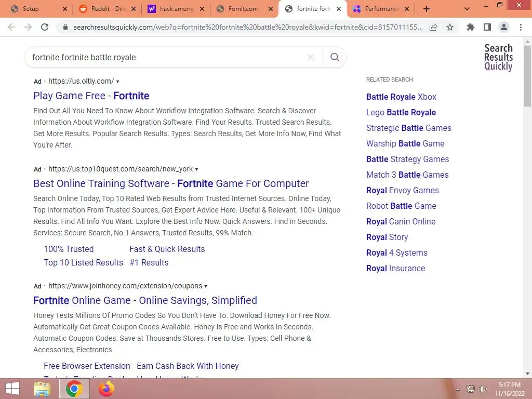Open the Free Browser Extension sitelink
The image size is (532, 399).
point(87,366)
